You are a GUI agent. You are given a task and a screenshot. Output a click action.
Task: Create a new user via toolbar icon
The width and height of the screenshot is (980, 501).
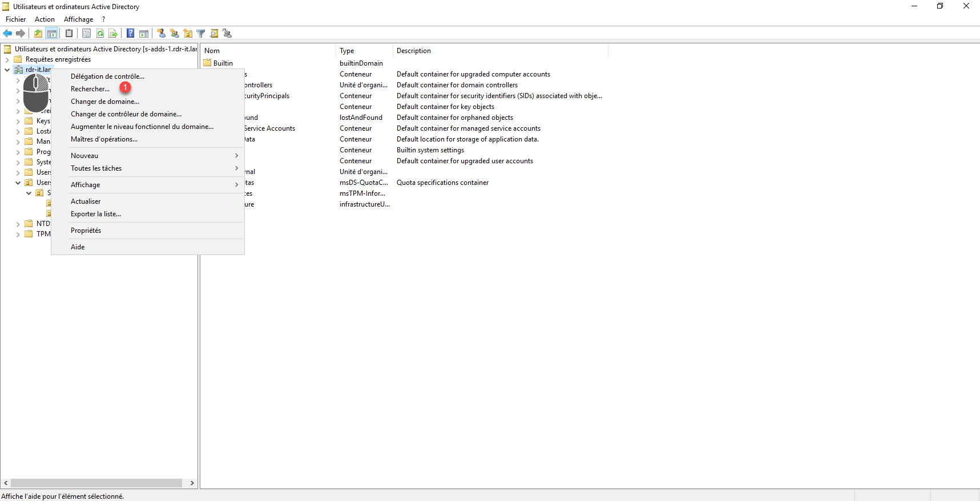coord(162,34)
